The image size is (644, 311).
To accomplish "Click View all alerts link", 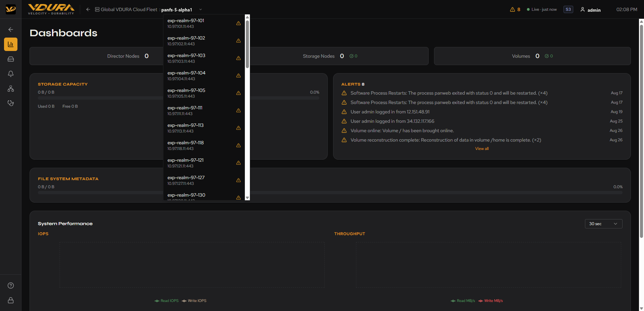I will 482,149.
